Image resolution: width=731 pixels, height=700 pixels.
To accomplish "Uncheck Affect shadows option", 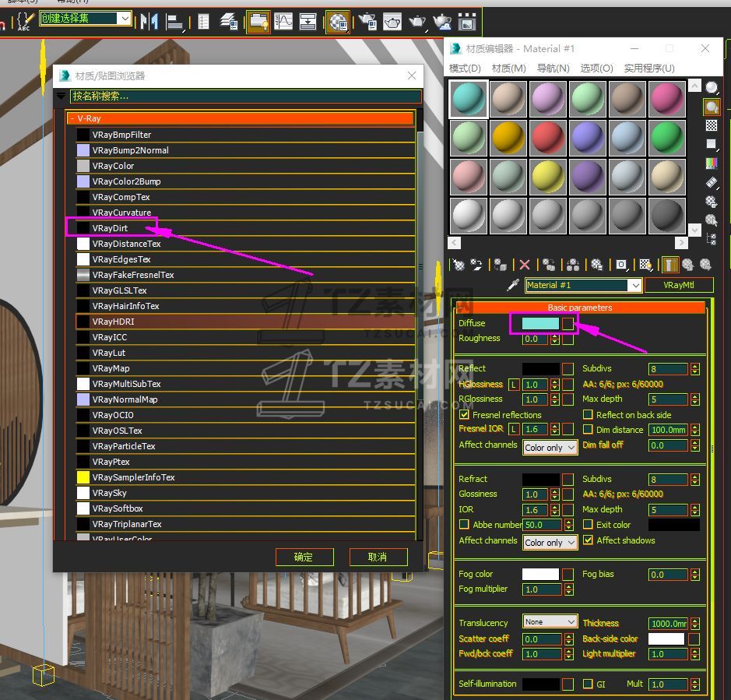I will [x=589, y=540].
